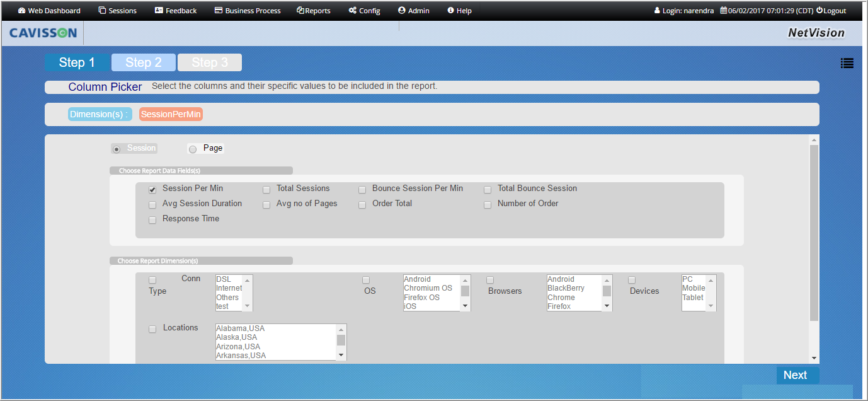Select BlackBerry in Browsers list
The width and height of the screenshot is (868, 401).
point(574,288)
